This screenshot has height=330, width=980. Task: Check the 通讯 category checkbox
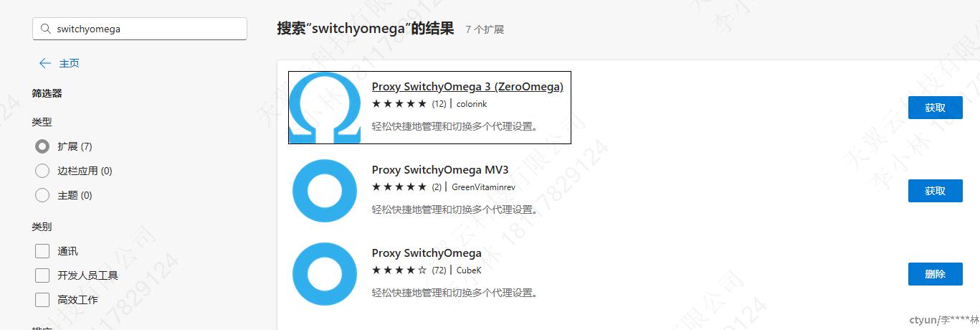click(x=42, y=251)
